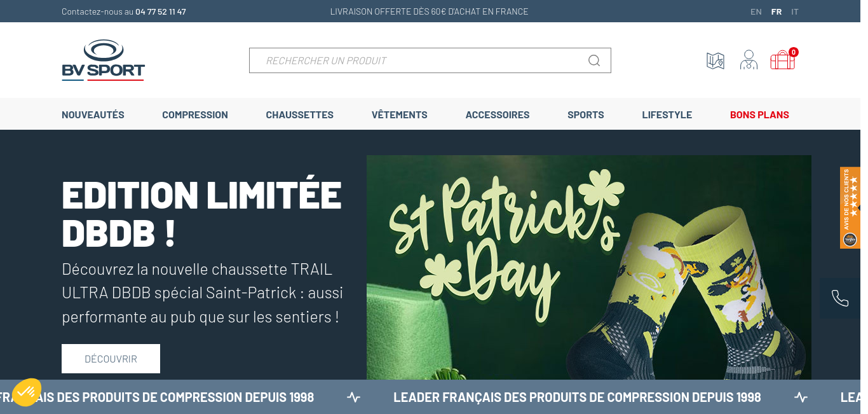The height and width of the screenshot is (414, 868).
Task: Switch language to IT
Action: pyautogui.click(x=795, y=11)
